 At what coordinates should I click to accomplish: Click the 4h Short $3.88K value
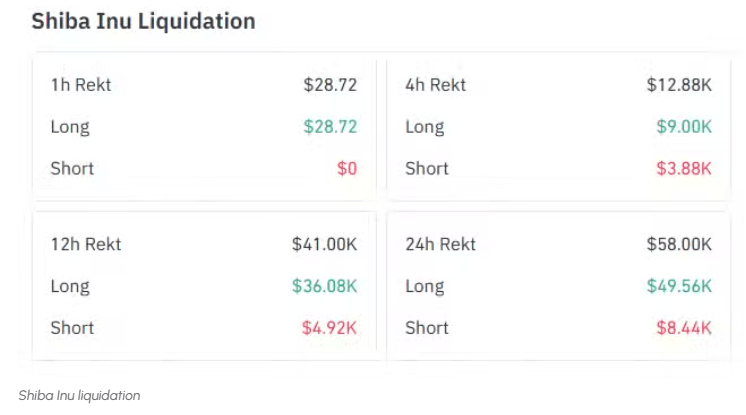click(684, 168)
